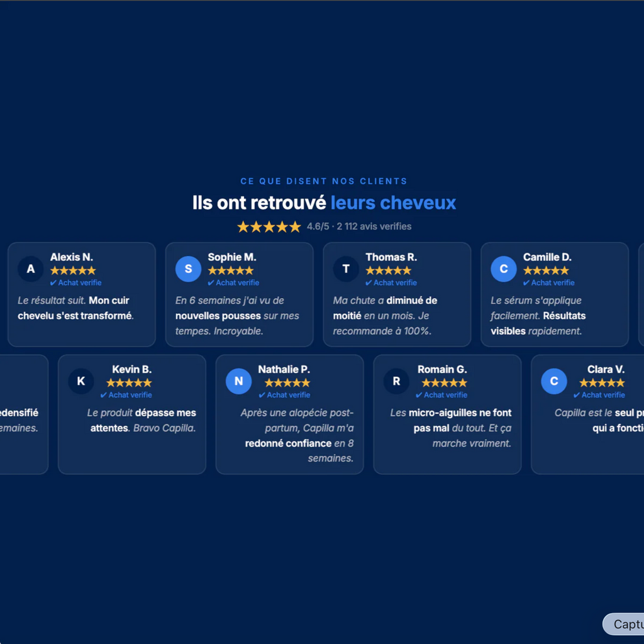Click review text "Ma chute a diminué de moitié"
Image resolution: width=644 pixels, height=644 pixels.
[x=385, y=308]
